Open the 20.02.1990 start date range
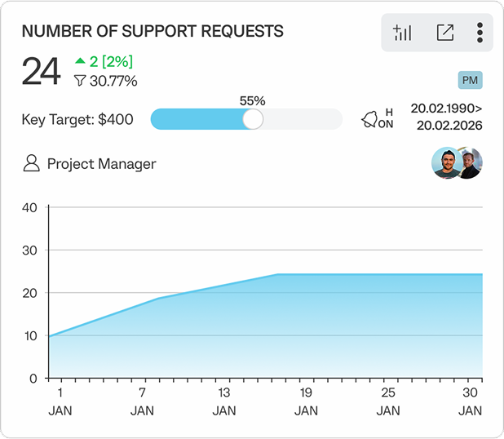This screenshot has height=439, width=504. click(446, 108)
